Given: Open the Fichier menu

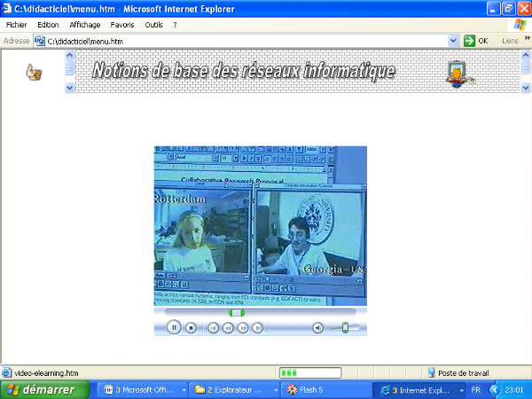Looking at the screenshot, I should click(x=16, y=25).
